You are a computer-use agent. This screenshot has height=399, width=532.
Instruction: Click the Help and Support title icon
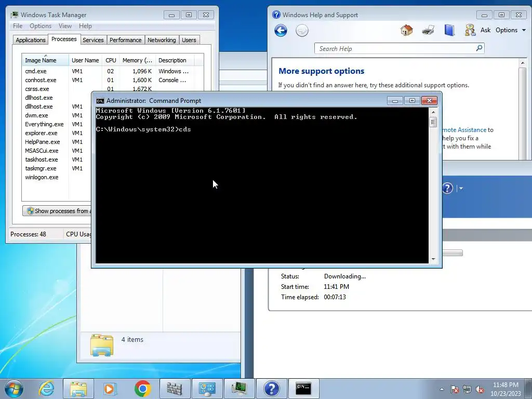click(276, 15)
